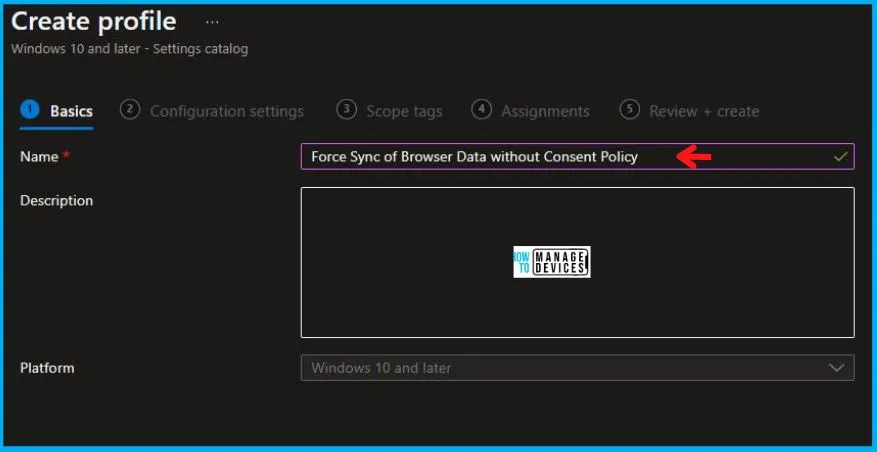Open the Windows 10 and later platform dropdown

coord(560,368)
